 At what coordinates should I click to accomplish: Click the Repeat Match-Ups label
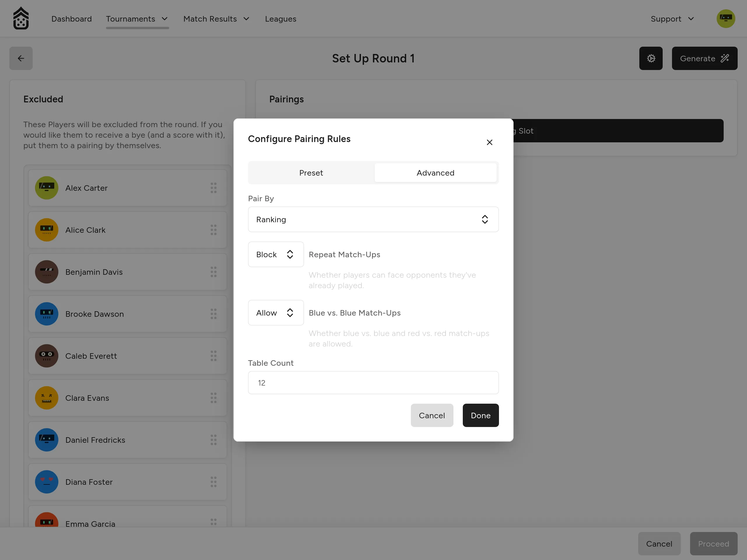pyautogui.click(x=344, y=255)
